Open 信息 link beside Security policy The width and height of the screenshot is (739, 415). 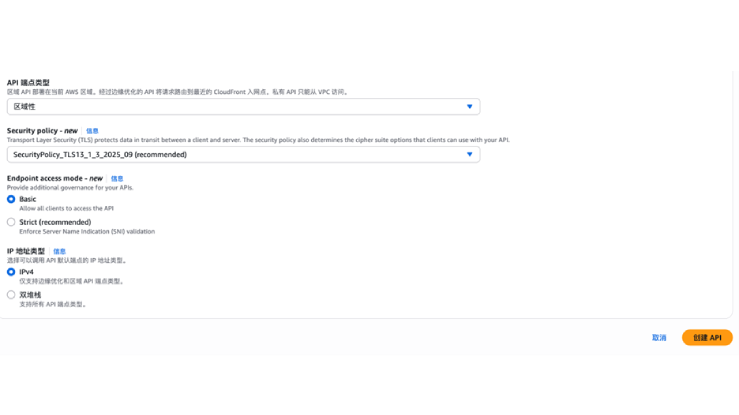[92, 131]
